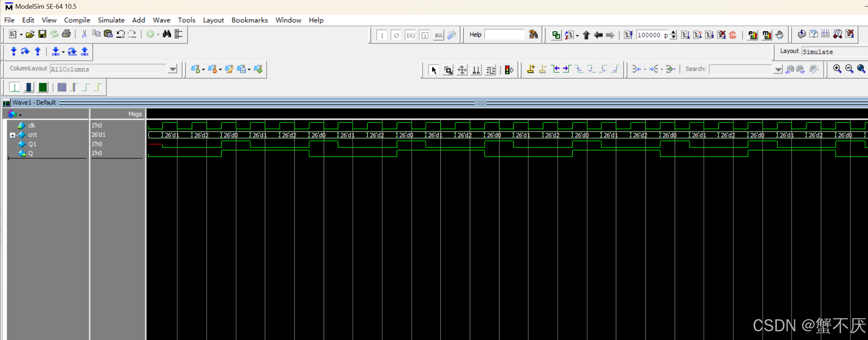Toggle the Input ports filter button
Viewport: 868px width, 340px height.
click(x=382, y=35)
